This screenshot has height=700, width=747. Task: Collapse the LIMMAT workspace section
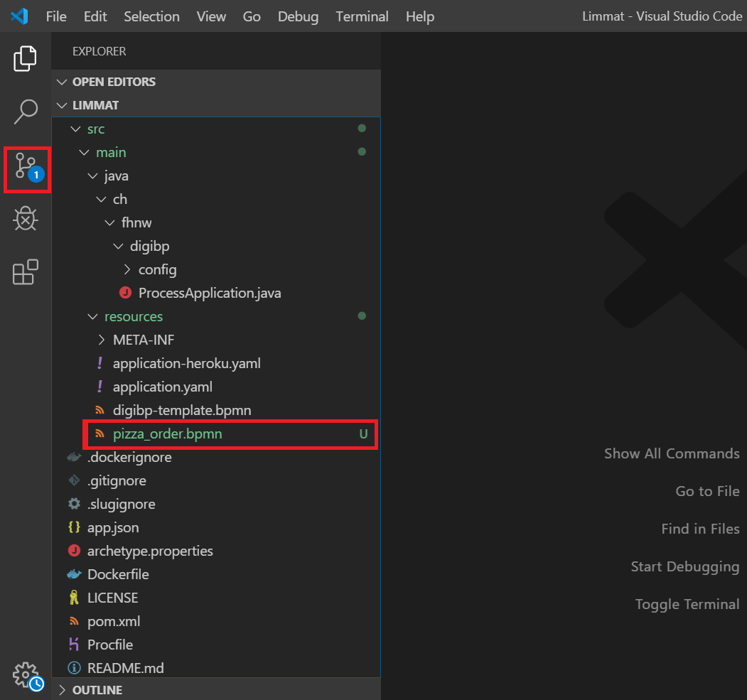coord(62,105)
